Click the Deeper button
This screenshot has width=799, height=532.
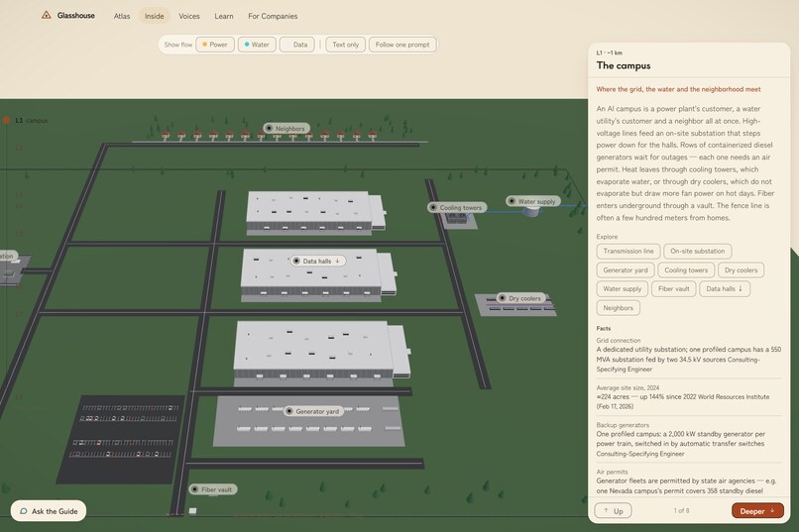pos(757,510)
